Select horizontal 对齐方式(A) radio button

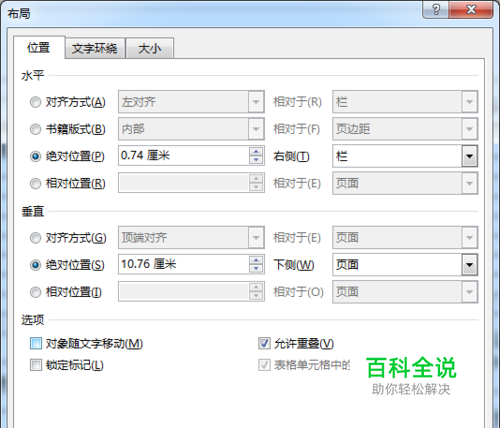pos(35,102)
